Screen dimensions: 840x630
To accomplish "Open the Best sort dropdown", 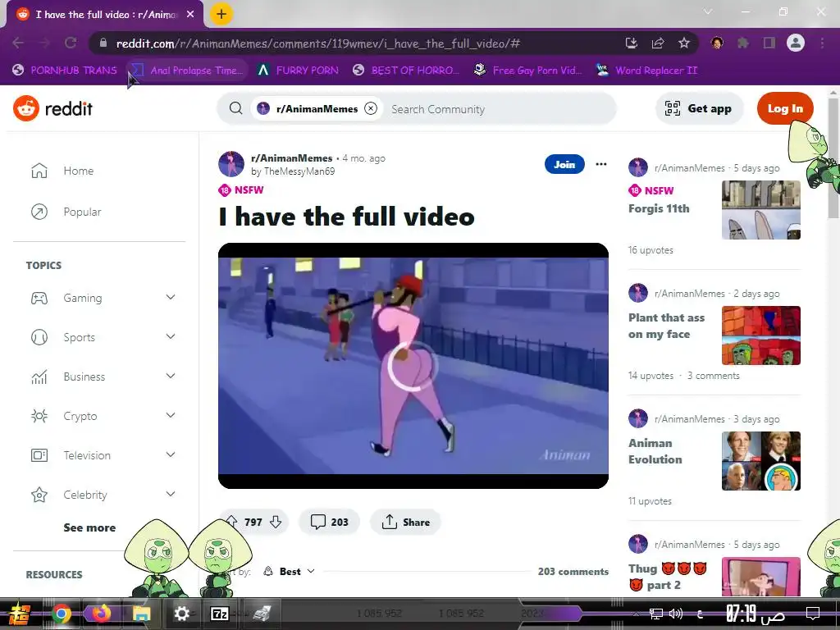I will (x=290, y=572).
